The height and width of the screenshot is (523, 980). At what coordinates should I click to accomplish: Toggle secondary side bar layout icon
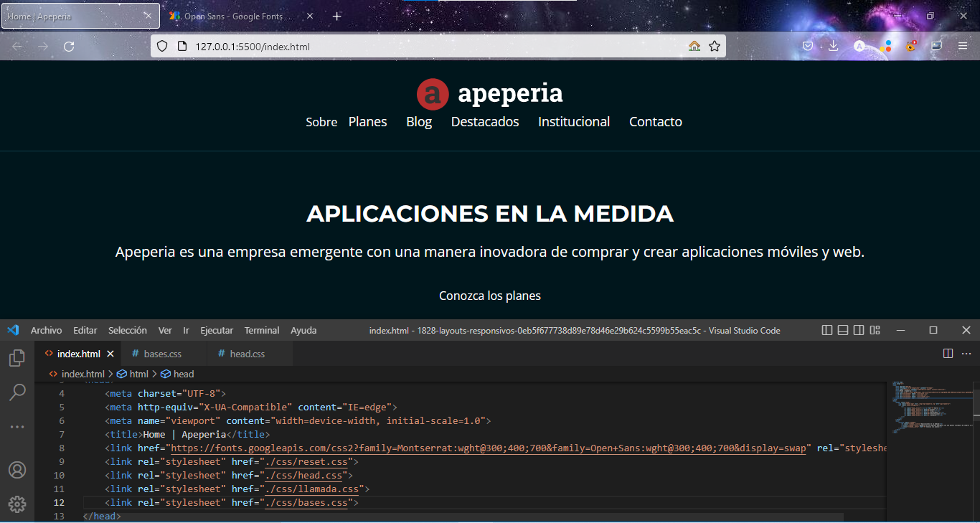click(x=859, y=331)
